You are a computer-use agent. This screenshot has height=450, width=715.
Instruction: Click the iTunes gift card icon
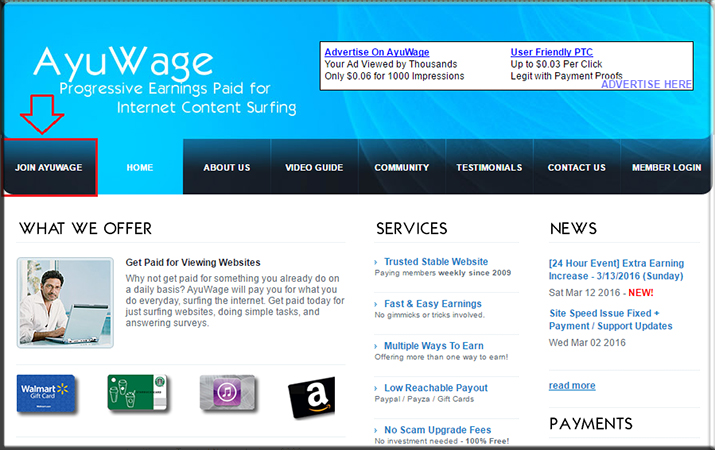click(x=228, y=393)
